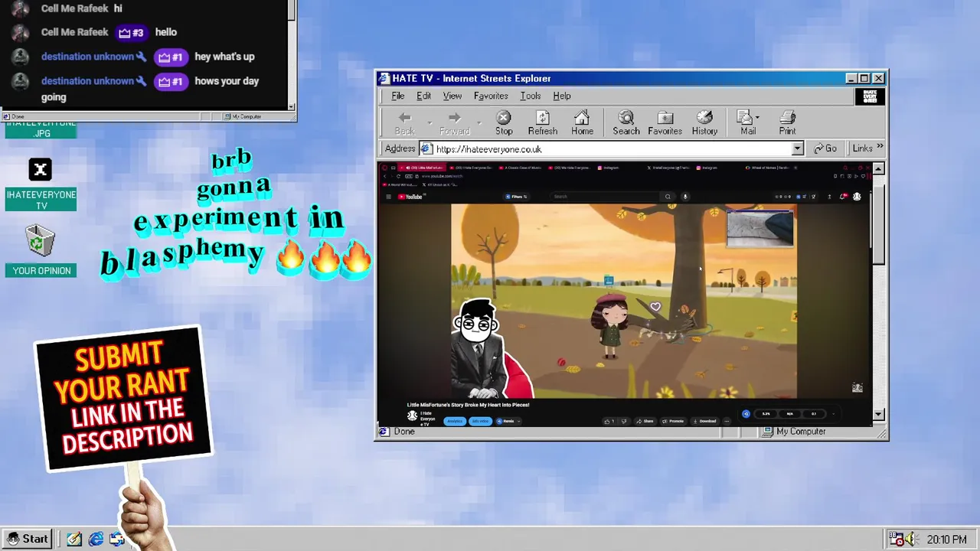Viewport: 980px width, 551px height.
Task: Click the taskbar clock showing 20:10 PM
Action: [x=946, y=540]
